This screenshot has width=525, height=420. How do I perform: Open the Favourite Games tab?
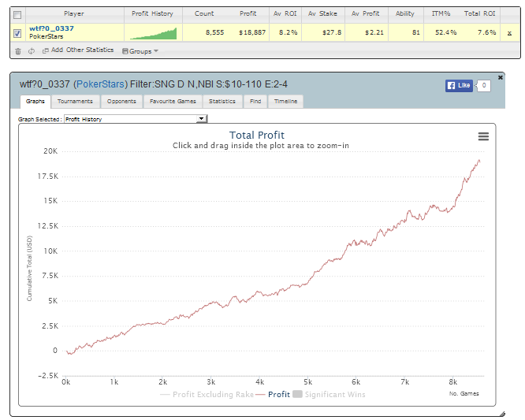pyautogui.click(x=173, y=102)
